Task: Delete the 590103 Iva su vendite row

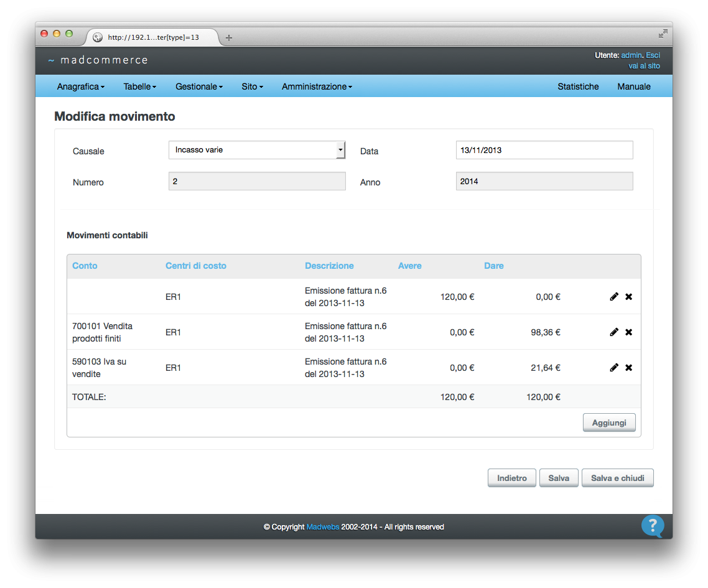Action: click(x=628, y=368)
